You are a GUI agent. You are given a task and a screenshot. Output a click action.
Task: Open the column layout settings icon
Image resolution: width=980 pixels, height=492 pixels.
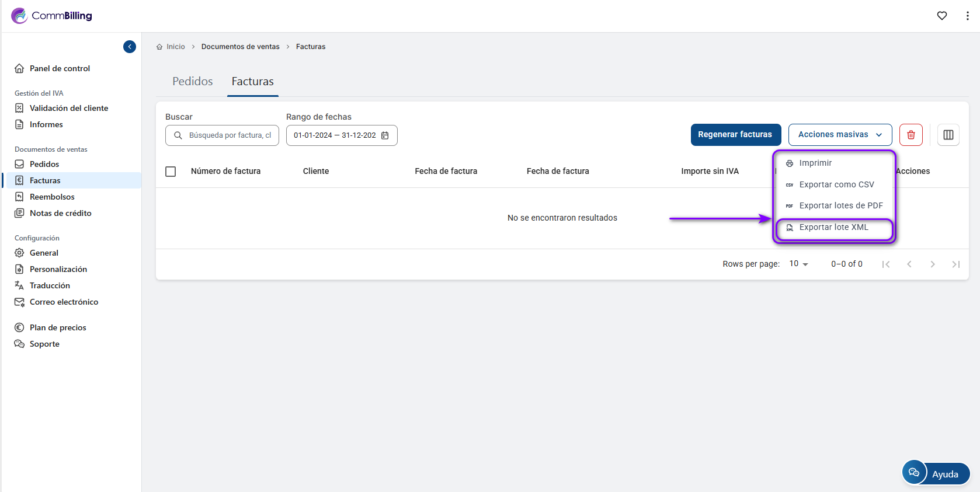[x=948, y=135]
